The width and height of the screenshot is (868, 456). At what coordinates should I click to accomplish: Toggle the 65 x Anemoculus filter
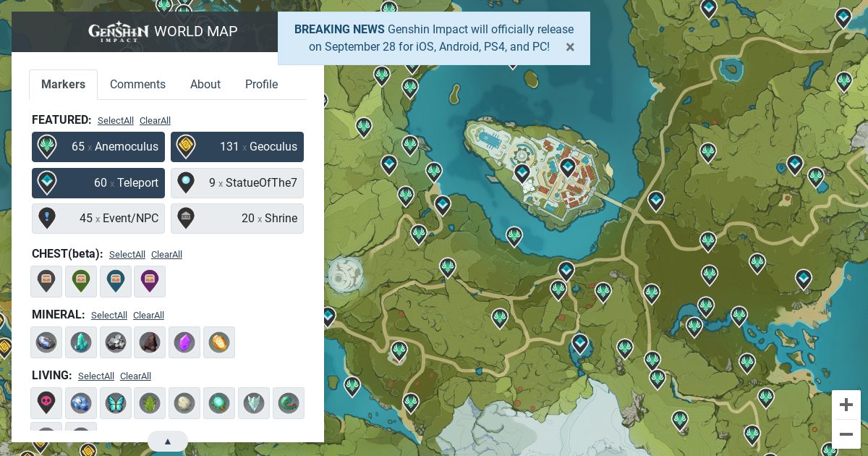click(x=98, y=147)
